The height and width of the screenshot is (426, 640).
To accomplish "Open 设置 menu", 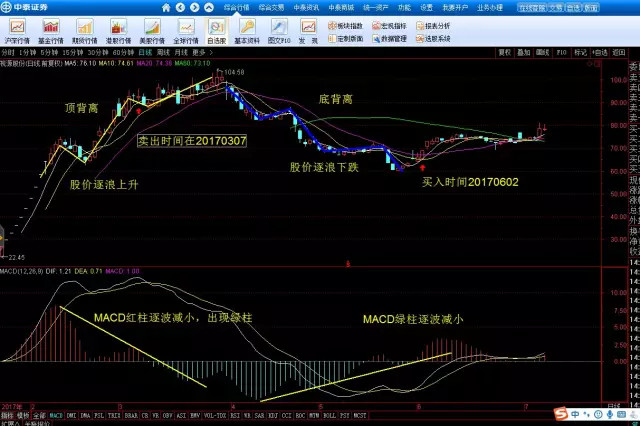I will (x=427, y=7).
